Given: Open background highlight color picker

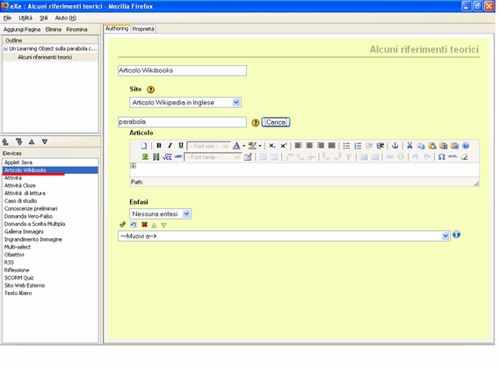Looking at the screenshot, I should click(x=252, y=146).
